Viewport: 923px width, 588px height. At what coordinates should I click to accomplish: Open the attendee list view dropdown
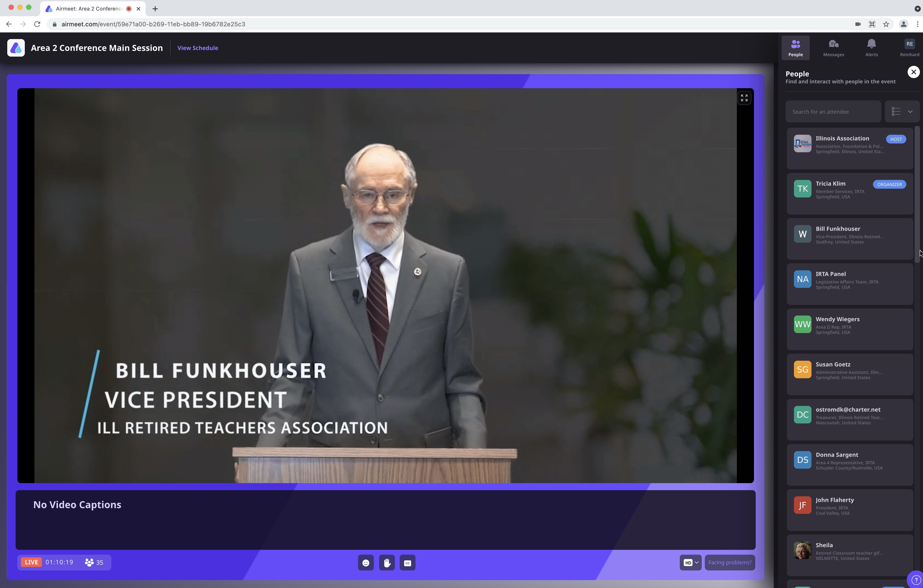[902, 112]
